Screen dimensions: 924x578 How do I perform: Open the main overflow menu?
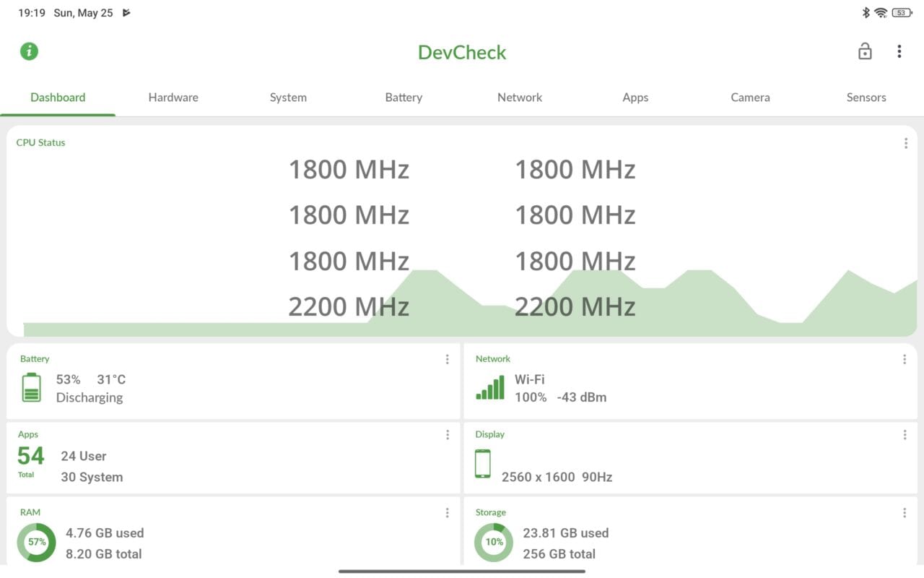tap(899, 51)
